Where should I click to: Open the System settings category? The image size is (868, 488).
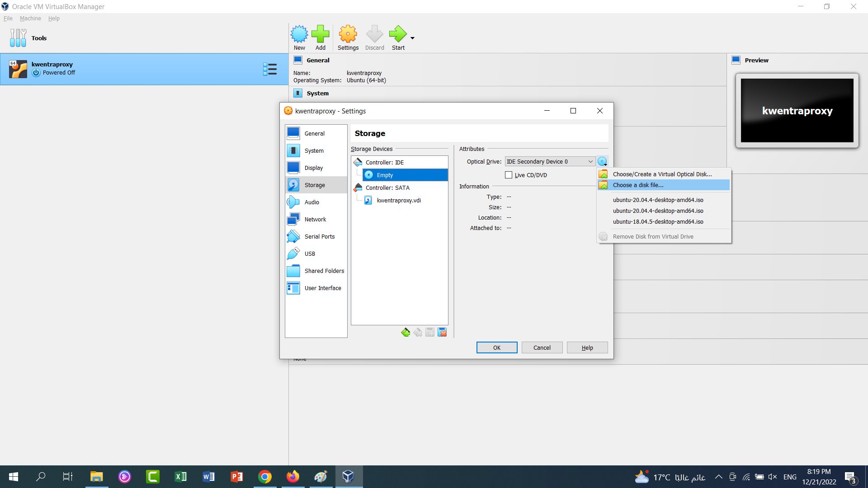(316, 150)
